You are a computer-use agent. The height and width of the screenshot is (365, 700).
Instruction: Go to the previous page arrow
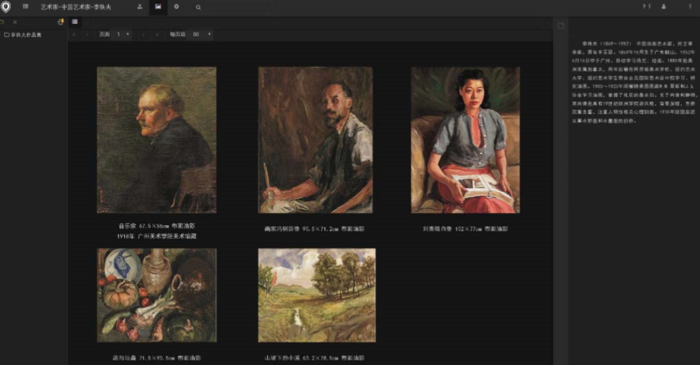coord(87,34)
